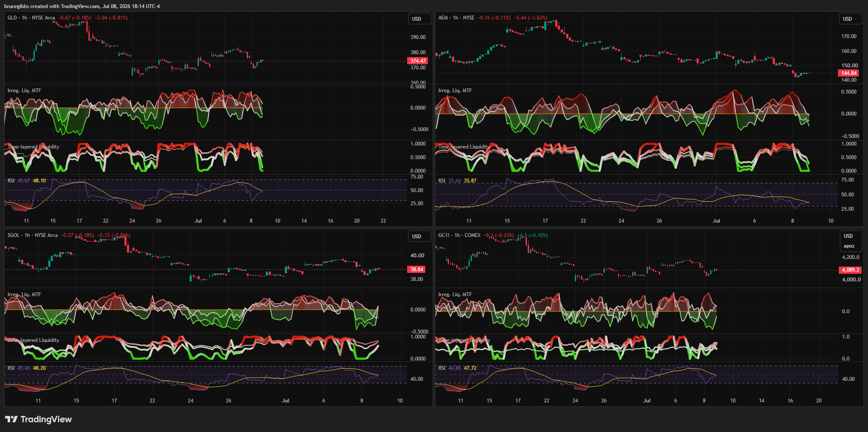Select Irreg. Liq. MTF indicator label on GC1! chart
The width and height of the screenshot is (868, 432).
click(x=455, y=294)
